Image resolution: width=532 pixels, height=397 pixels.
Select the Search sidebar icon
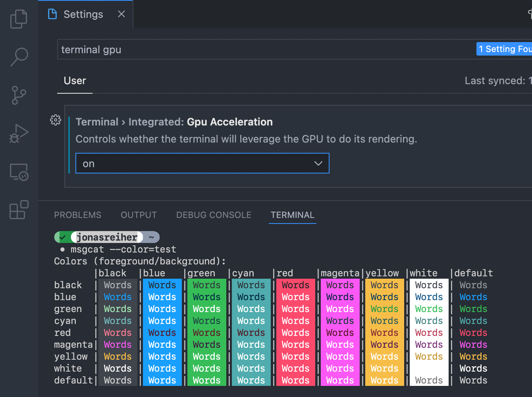pyautogui.click(x=18, y=57)
